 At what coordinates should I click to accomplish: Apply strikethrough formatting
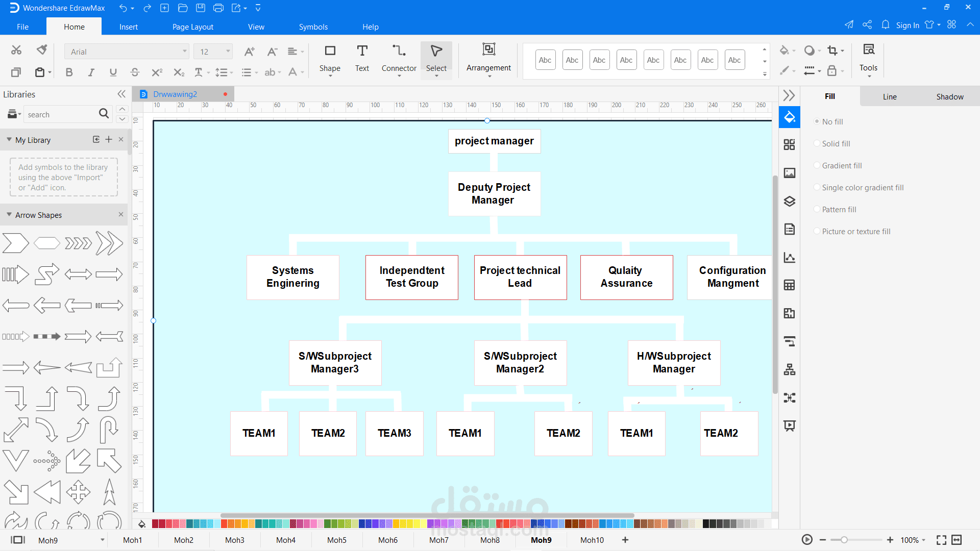(135, 72)
